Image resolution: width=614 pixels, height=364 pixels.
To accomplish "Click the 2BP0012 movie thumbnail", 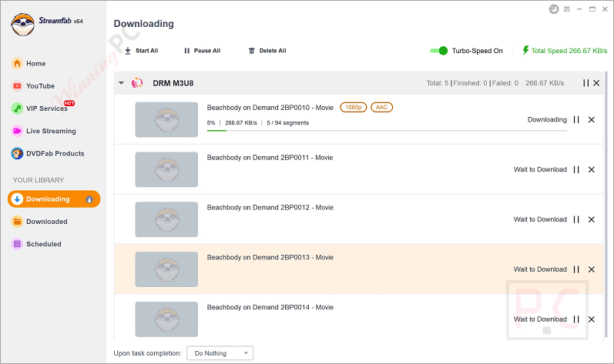I will [166, 219].
